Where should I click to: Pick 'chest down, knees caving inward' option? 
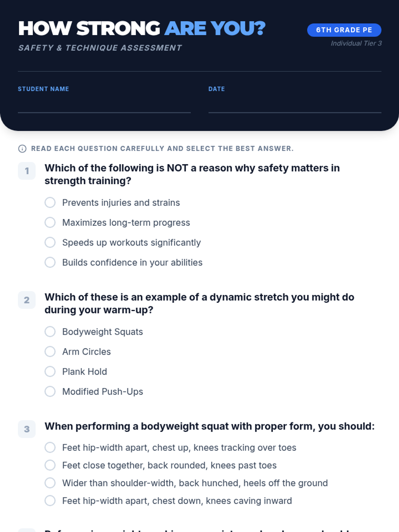click(50, 501)
